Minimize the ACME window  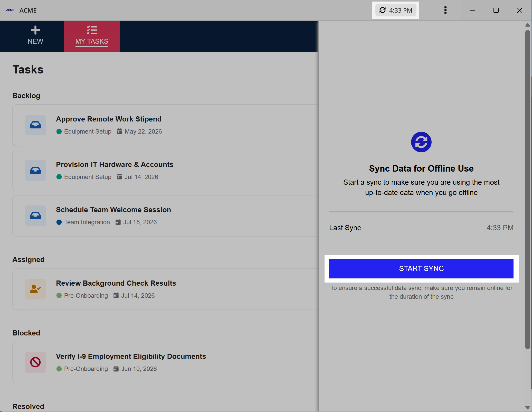pyautogui.click(x=473, y=10)
